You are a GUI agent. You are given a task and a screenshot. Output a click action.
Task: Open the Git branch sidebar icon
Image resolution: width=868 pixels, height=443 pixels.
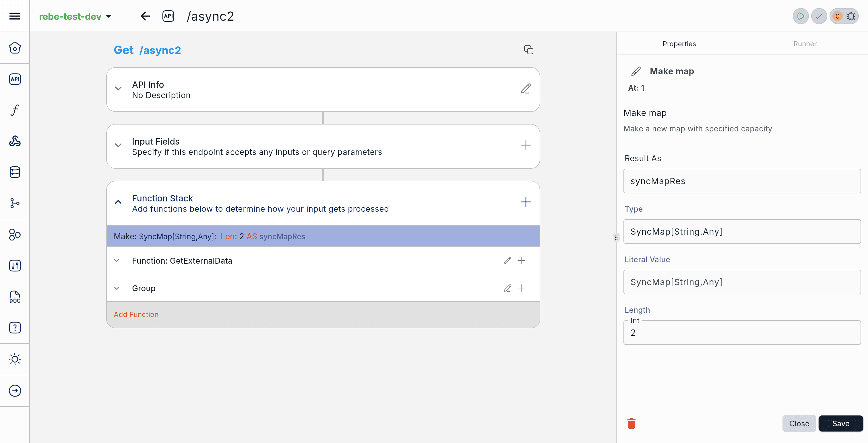click(15, 203)
